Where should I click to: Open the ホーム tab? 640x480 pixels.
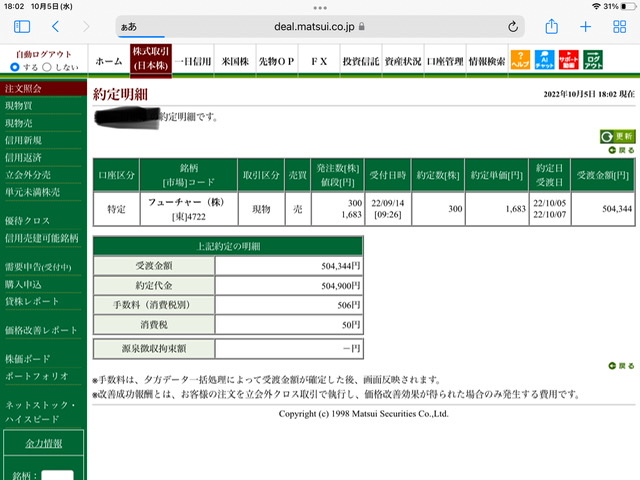(109, 61)
